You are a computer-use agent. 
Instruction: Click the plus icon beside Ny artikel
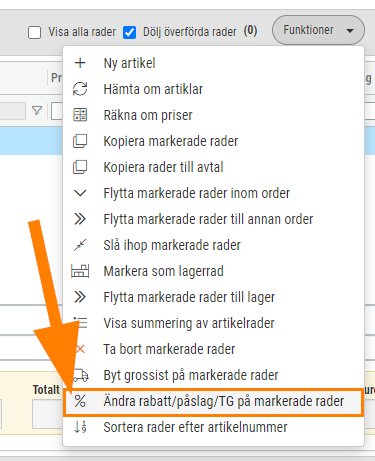click(x=80, y=63)
